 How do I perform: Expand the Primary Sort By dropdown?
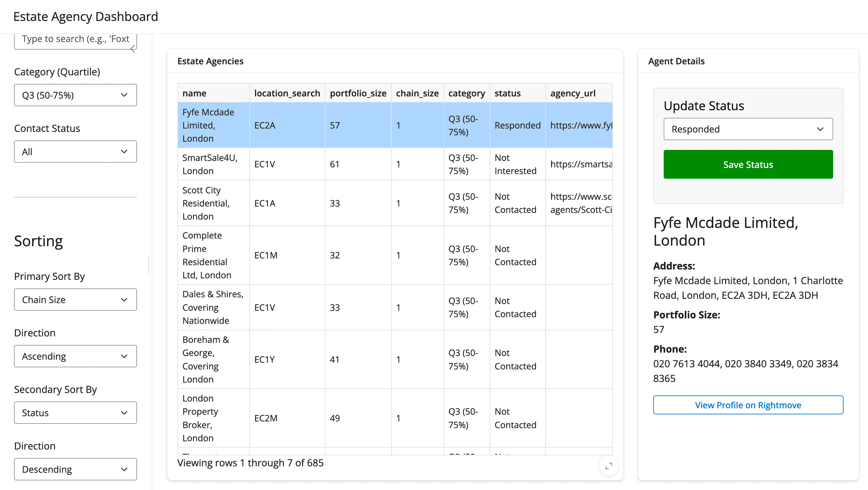[76, 300]
